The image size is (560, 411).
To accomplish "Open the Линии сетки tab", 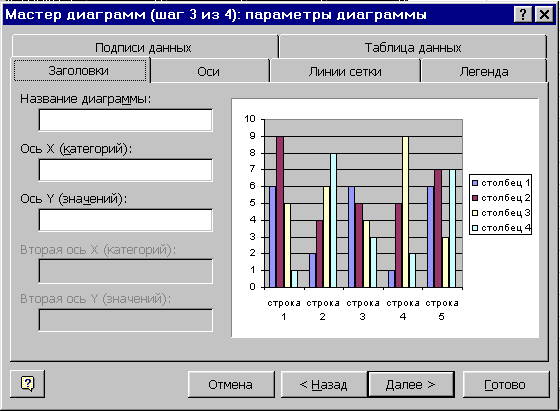I will click(345, 71).
